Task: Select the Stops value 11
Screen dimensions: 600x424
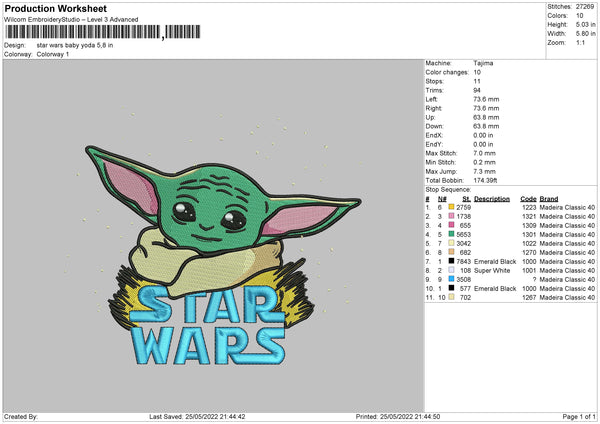Action: coord(477,81)
